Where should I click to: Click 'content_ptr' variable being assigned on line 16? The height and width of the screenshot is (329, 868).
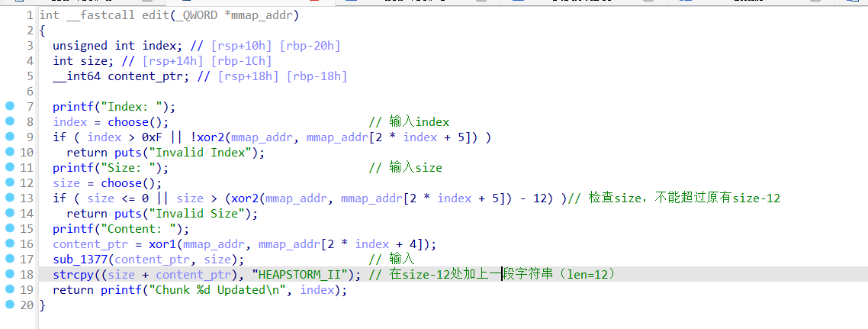pyautogui.click(x=90, y=244)
